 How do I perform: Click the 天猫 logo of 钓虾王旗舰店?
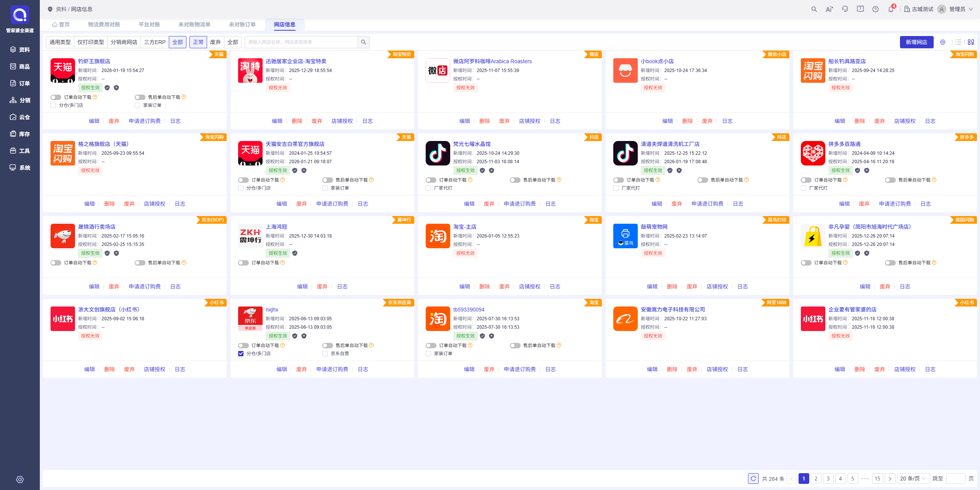63,70
